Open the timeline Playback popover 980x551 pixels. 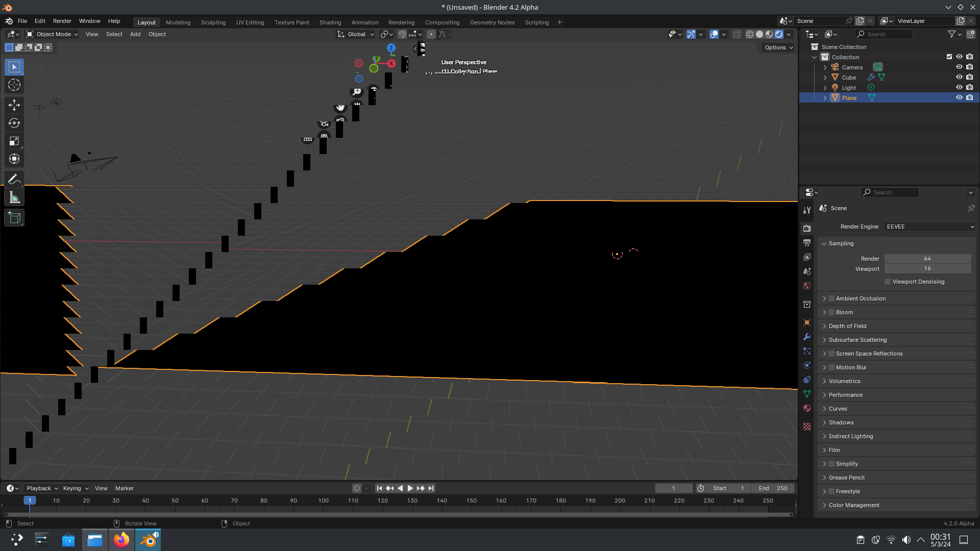click(42, 488)
